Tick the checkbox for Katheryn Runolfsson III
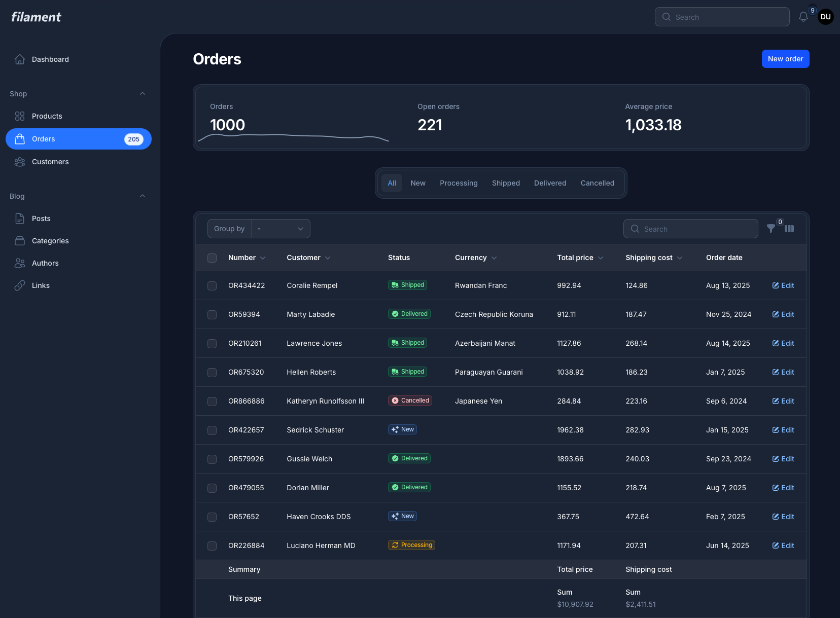This screenshot has width=840, height=618. [212, 402]
